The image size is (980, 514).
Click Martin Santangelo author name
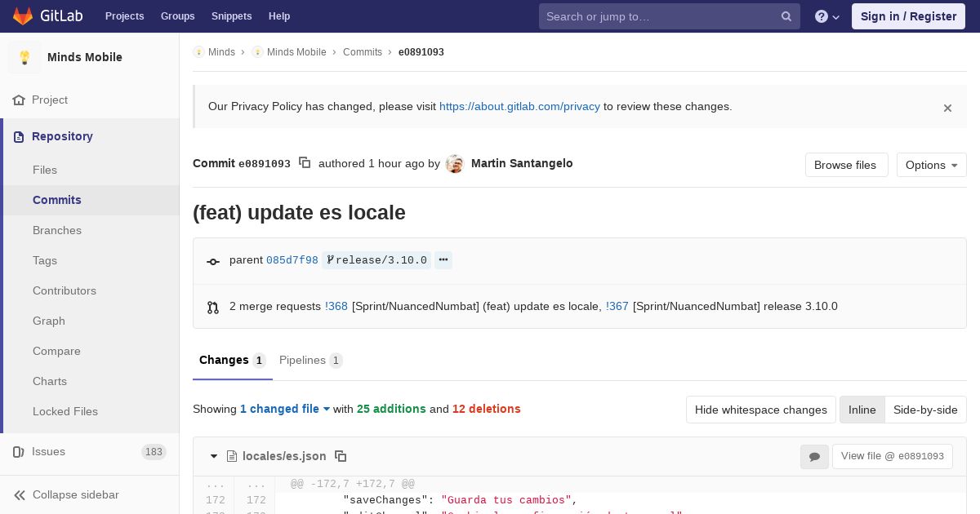pos(522,163)
